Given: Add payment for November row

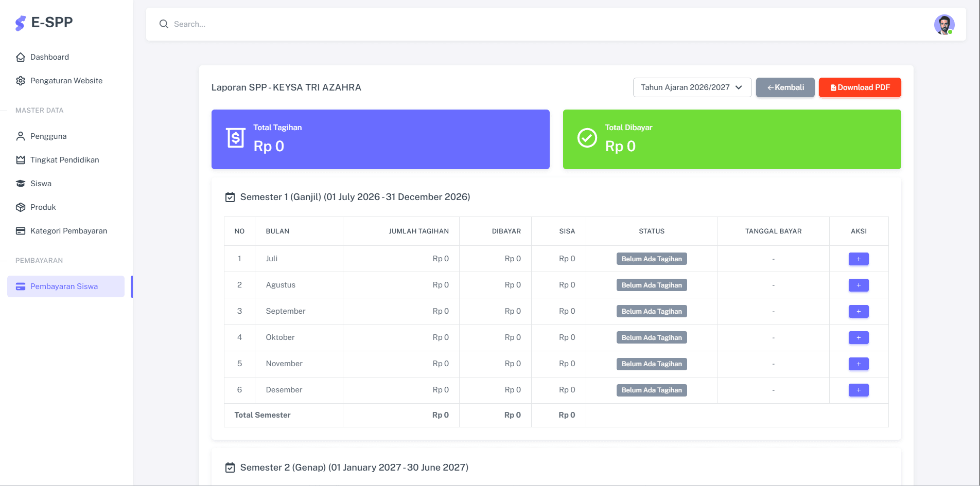Looking at the screenshot, I should [x=859, y=364].
